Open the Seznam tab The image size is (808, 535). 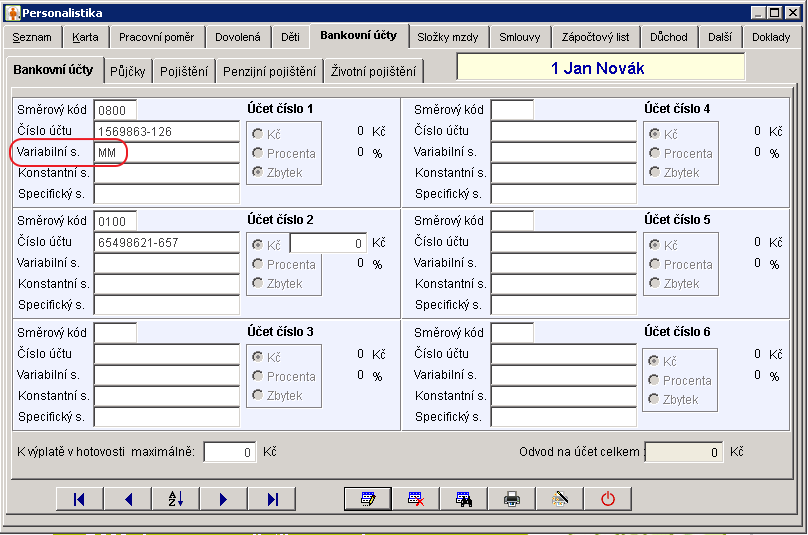pos(32,37)
